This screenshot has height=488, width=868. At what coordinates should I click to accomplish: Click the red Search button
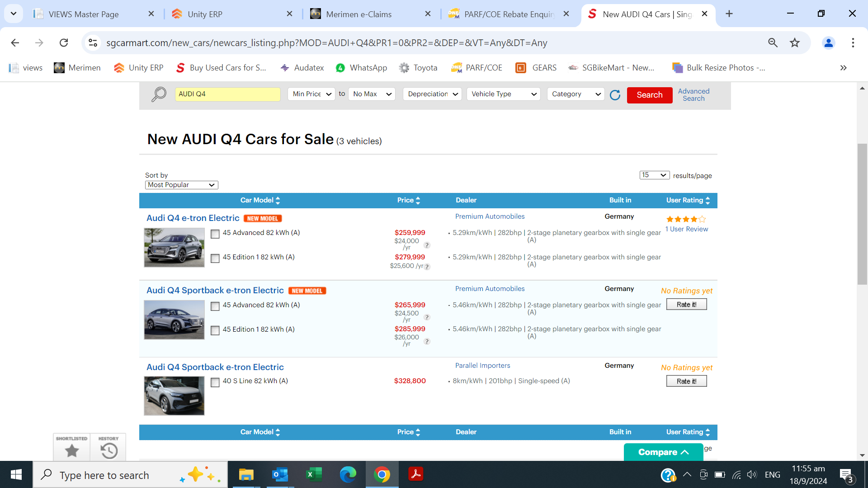pos(649,95)
